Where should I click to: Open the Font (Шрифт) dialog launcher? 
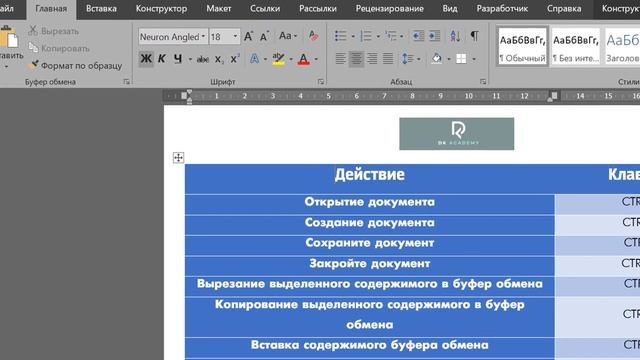coord(321,82)
